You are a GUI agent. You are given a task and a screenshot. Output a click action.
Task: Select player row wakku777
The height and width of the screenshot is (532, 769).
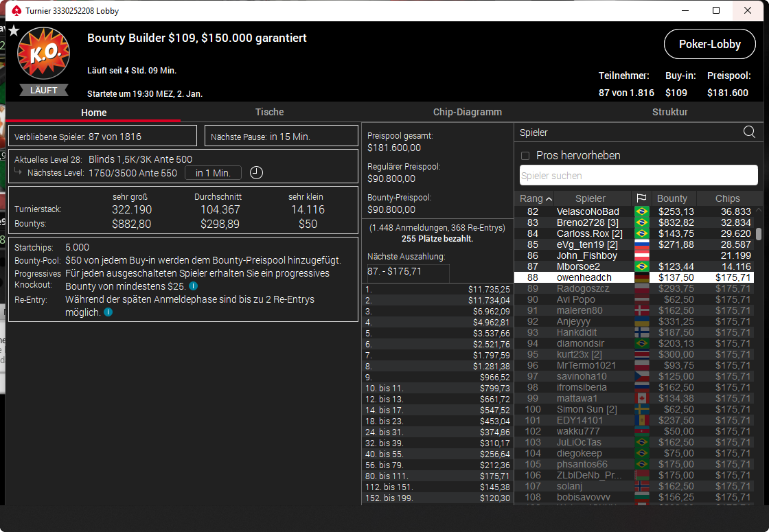pos(634,431)
